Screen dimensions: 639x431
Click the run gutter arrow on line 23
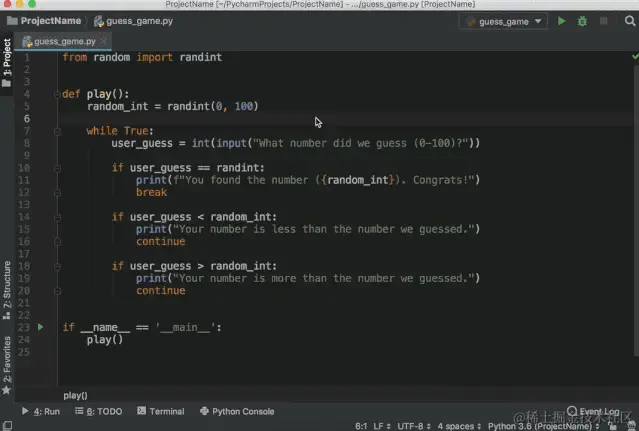pyautogui.click(x=40, y=327)
